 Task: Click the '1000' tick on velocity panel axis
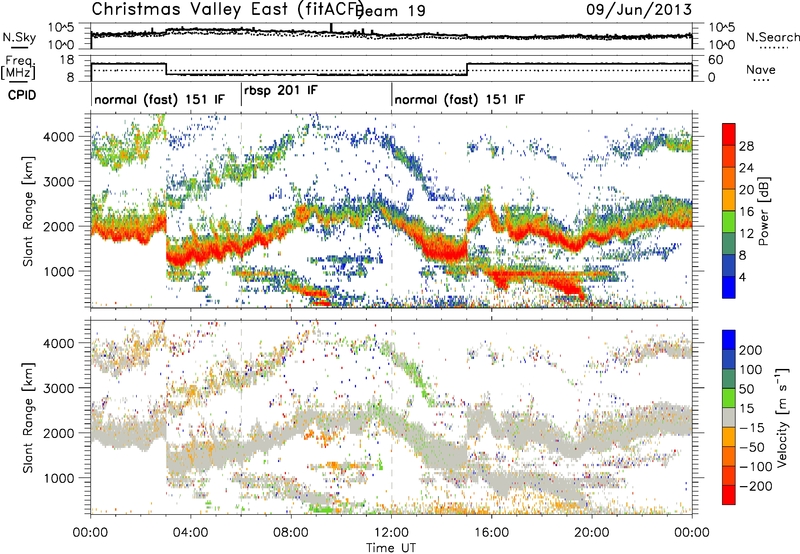tap(58, 478)
